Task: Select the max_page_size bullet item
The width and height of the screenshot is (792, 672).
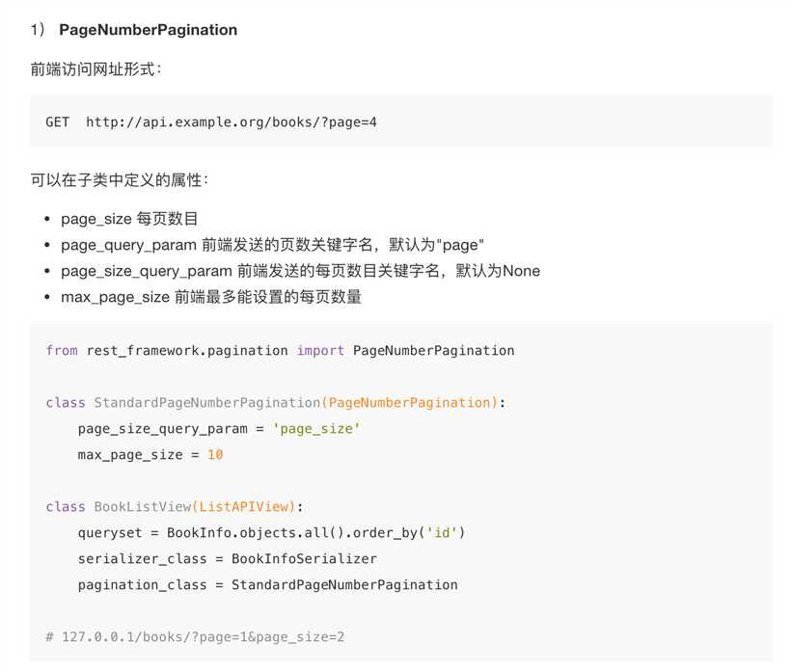Action: (x=211, y=297)
